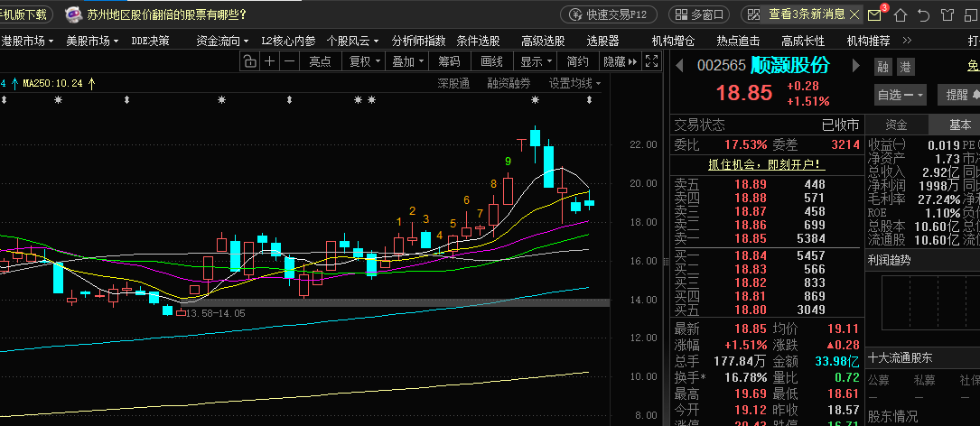Switch to the 基本 tab
This screenshot has width=980, height=426.
960,125
